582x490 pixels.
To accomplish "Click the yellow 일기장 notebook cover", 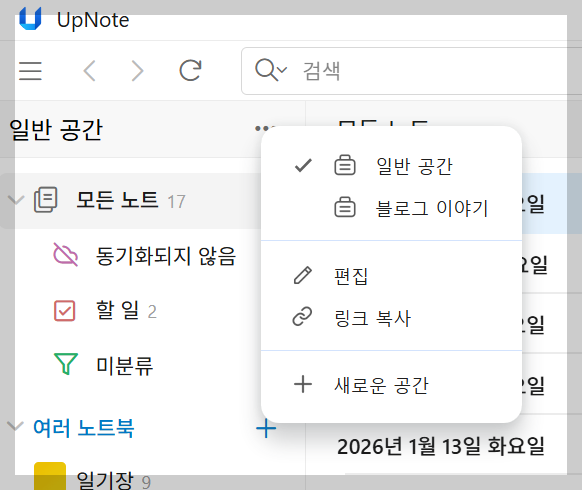I will (50, 476).
